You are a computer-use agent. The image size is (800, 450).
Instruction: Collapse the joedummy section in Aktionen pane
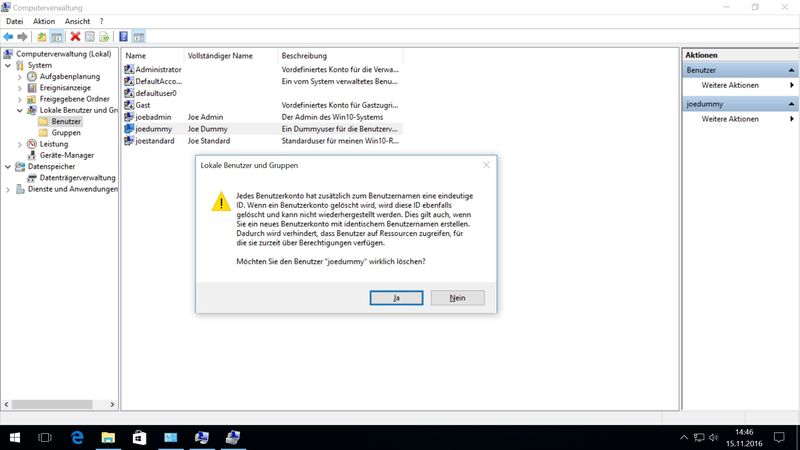coord(791,104)
